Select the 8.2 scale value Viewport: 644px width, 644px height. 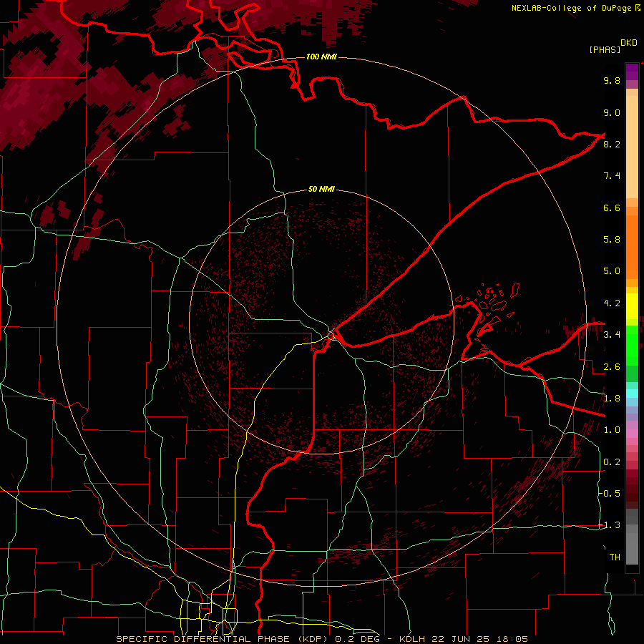(x=612, y=144)
